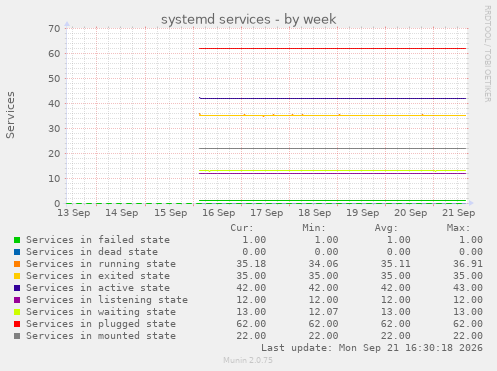Click the red plugged state graph line
Image resolution: width=497 pixels, height=371 pixels.
point(332,49)
